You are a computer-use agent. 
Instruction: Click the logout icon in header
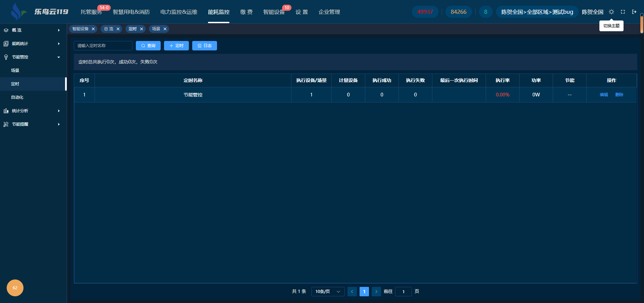tap(634, 12)
